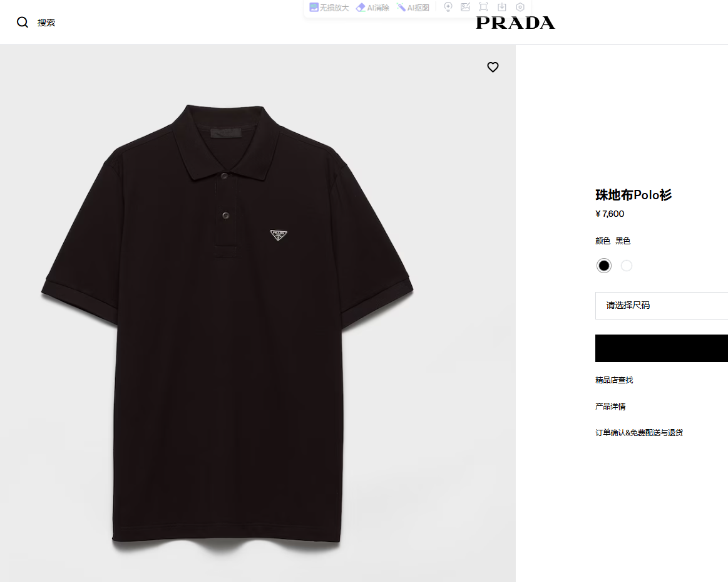Select the AI消除 eraser tool
728x582 pixels.
click(372, 8)
